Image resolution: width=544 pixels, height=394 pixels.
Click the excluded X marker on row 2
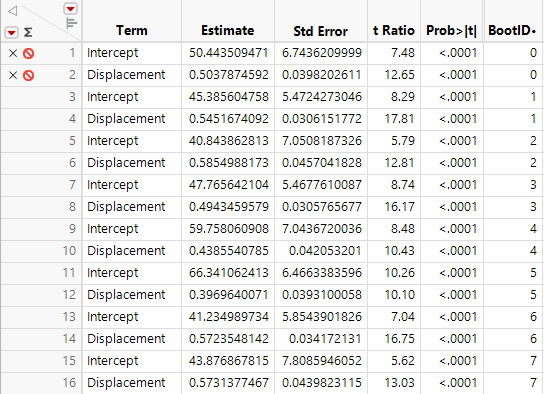point(13,75)
